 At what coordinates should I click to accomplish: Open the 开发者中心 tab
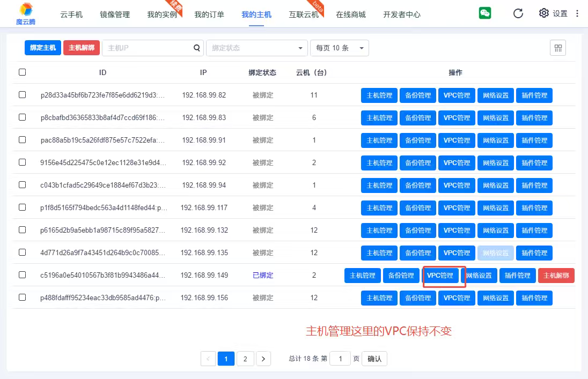tap(402, 14)
